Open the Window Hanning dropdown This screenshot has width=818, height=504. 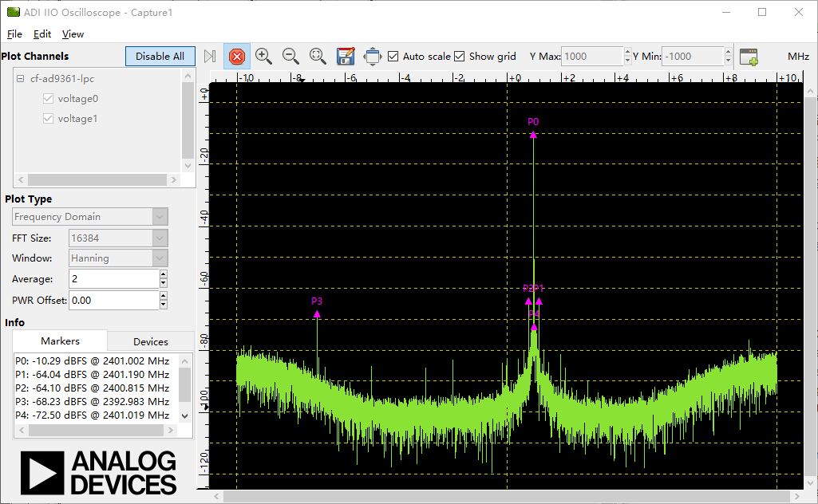[160, 258]
